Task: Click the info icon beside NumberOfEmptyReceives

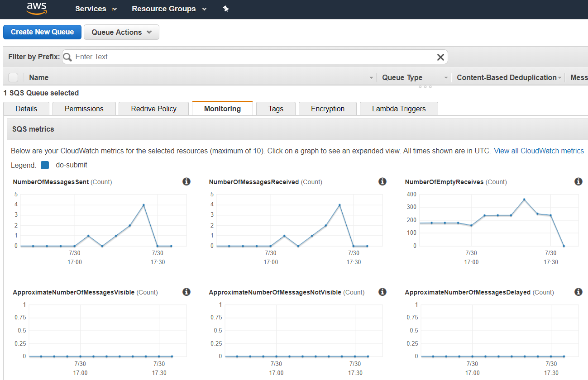Action: point(578,181)
